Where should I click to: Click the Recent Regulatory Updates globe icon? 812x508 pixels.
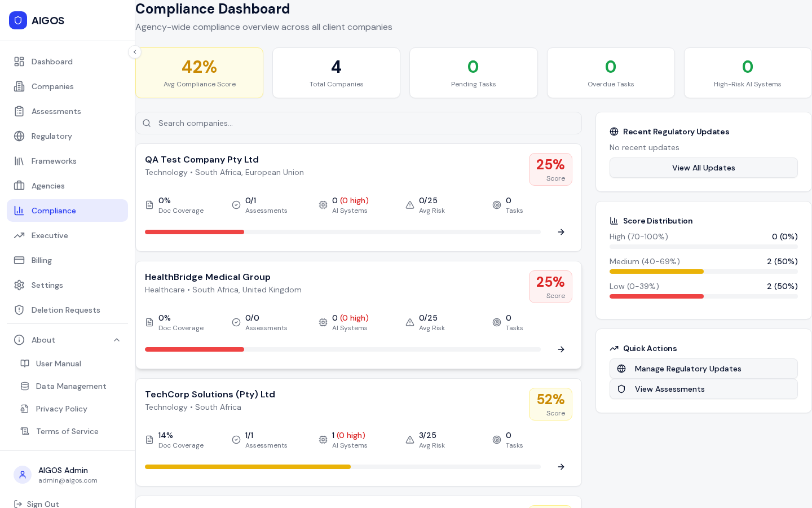tap(614, 132)
